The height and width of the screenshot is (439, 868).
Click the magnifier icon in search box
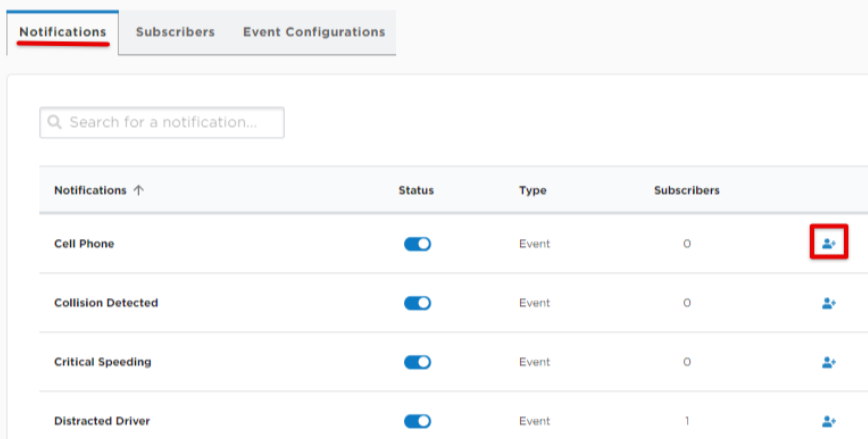(x=54, y=122)
